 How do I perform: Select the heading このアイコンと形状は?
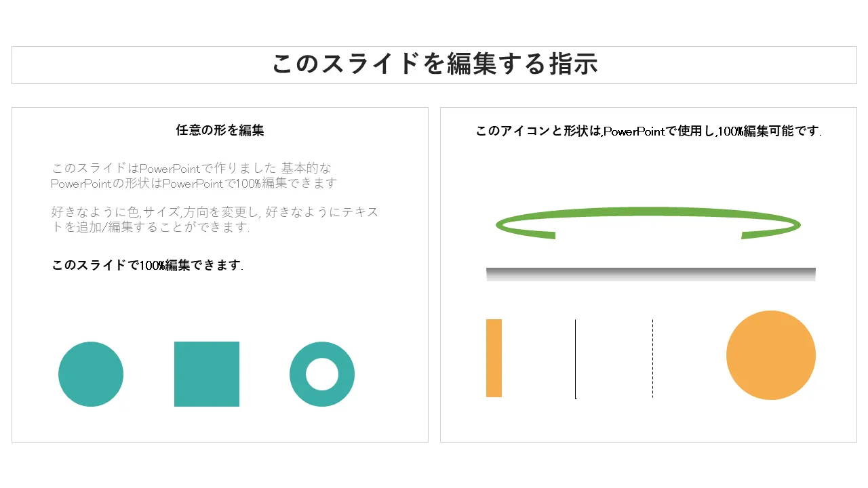[x=648, y=131]
